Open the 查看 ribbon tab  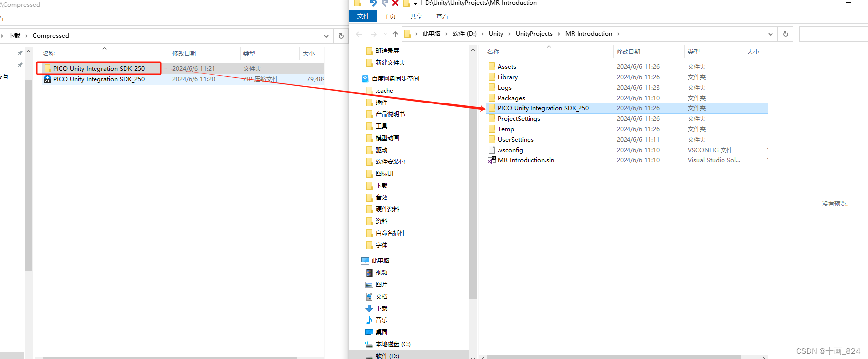point(442,16)
